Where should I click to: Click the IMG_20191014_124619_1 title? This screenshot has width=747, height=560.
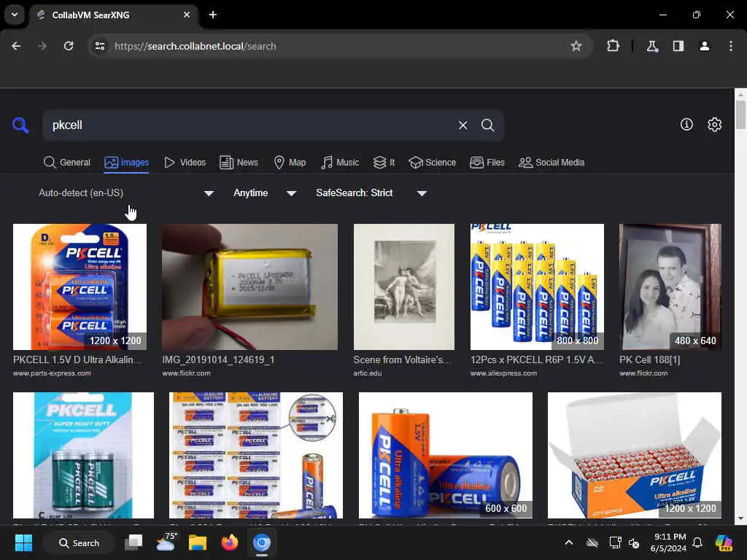[x=218, y=360]
